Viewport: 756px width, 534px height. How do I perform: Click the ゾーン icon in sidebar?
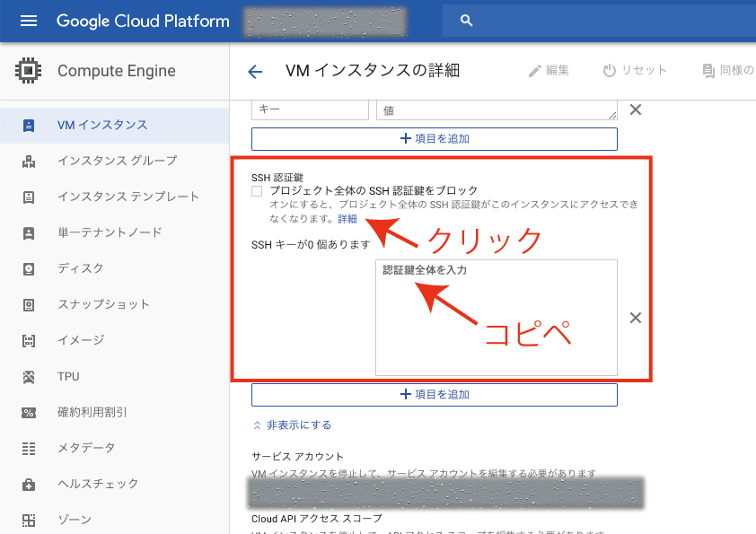pyautogui.click(x=29, y=520)
